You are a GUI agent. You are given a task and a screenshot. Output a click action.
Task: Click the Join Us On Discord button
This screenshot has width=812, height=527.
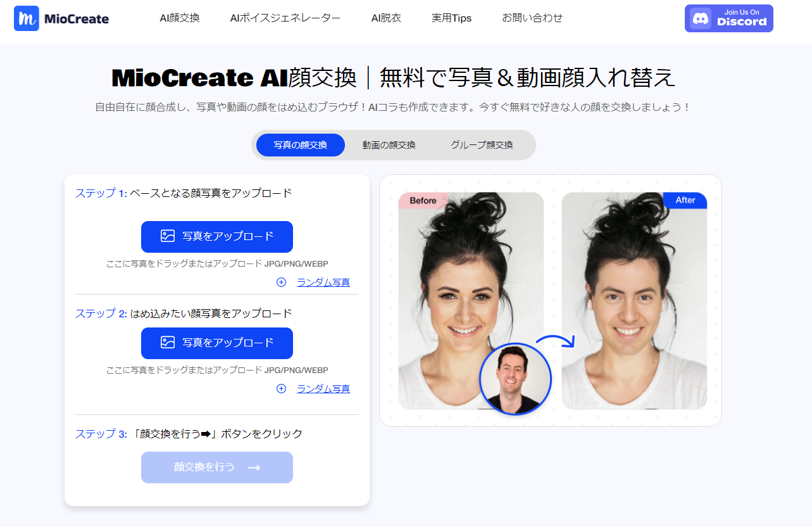[x=729, y=18]
